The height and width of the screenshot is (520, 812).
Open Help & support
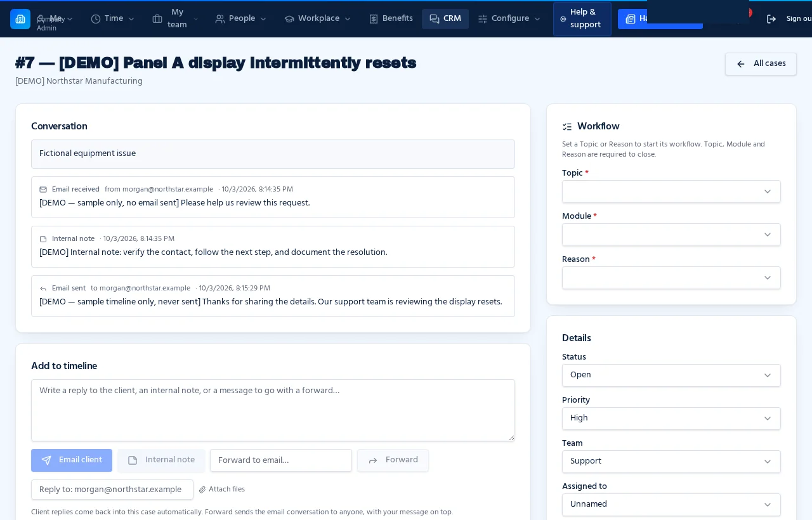coord(582,19)
